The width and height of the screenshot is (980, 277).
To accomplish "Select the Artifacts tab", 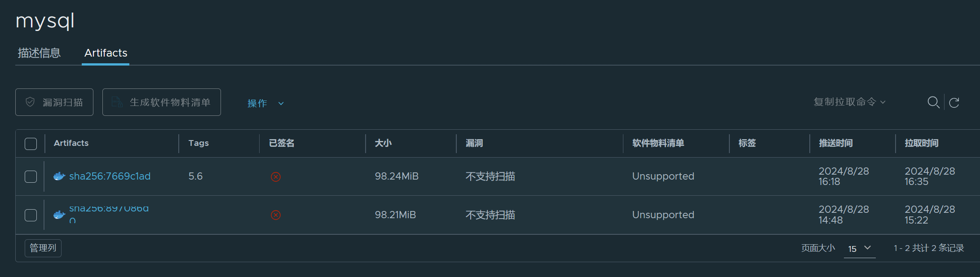I will pos(106,53).
